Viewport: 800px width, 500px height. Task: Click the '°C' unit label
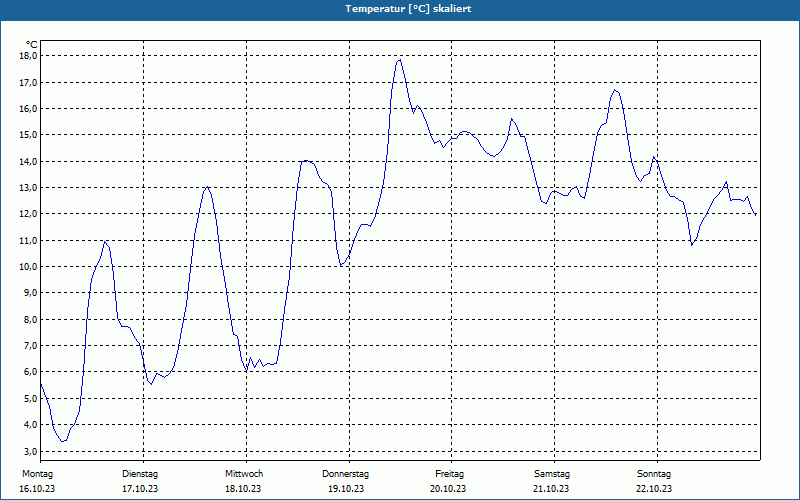32,45
